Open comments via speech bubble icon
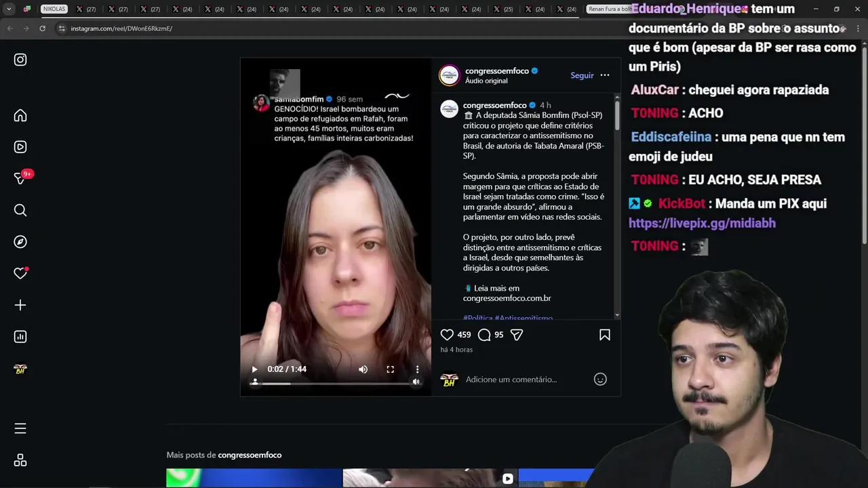This screenshot has height=488, width=868. click(x=484, y=335)
